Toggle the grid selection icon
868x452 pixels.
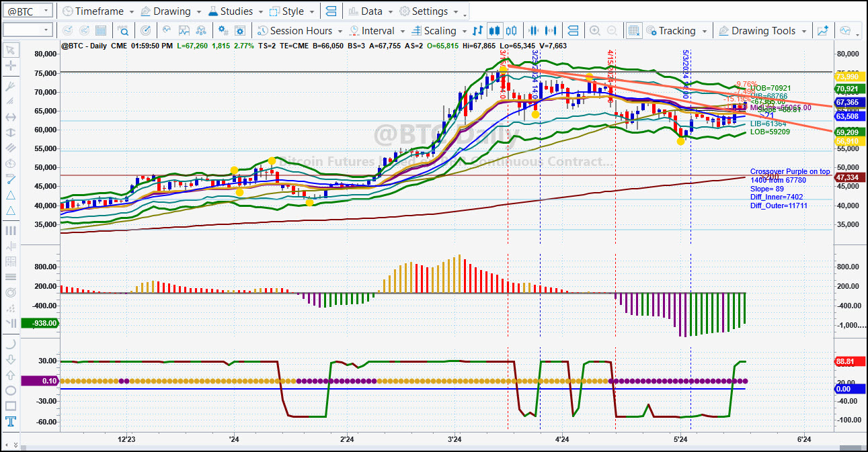634,30
